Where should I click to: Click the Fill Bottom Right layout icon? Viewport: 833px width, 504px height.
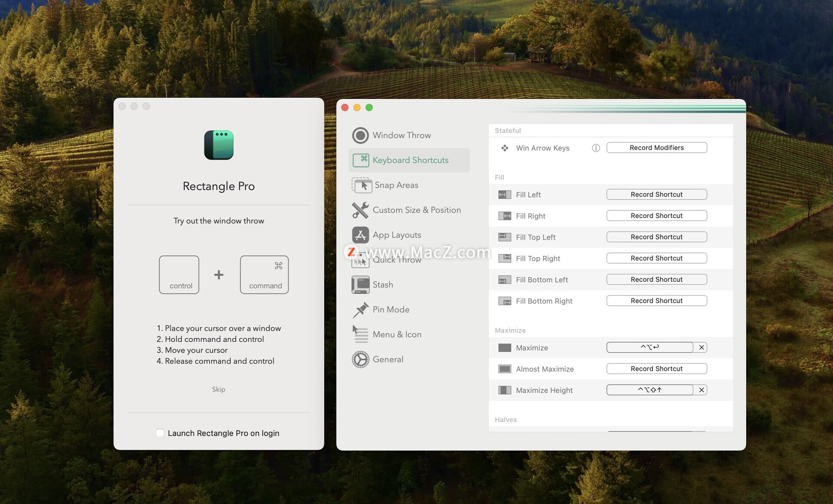click(x=505, y=301)
